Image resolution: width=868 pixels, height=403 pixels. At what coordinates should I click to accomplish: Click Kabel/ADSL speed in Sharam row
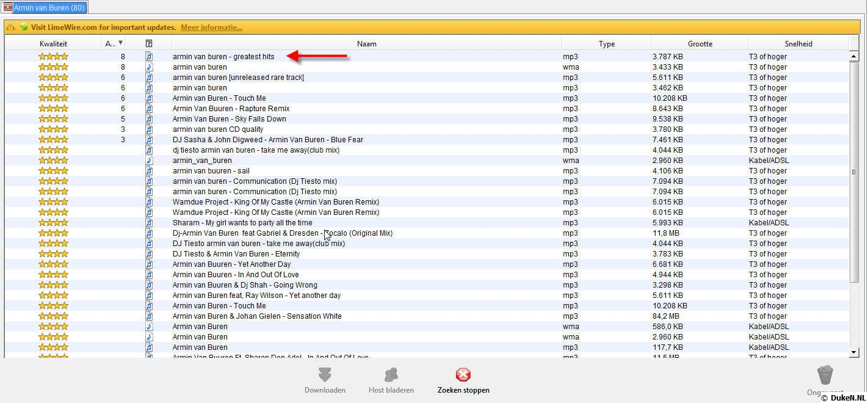tap(769, 223)
